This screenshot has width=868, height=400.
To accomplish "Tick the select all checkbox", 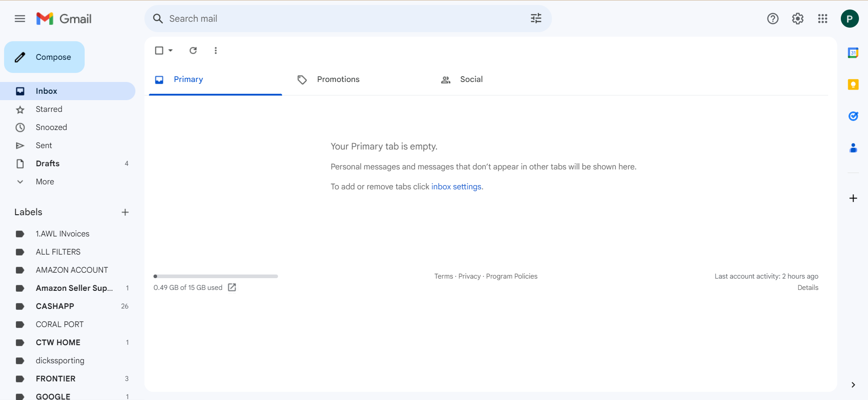I will pyautogui.click(x=159, y=50).
